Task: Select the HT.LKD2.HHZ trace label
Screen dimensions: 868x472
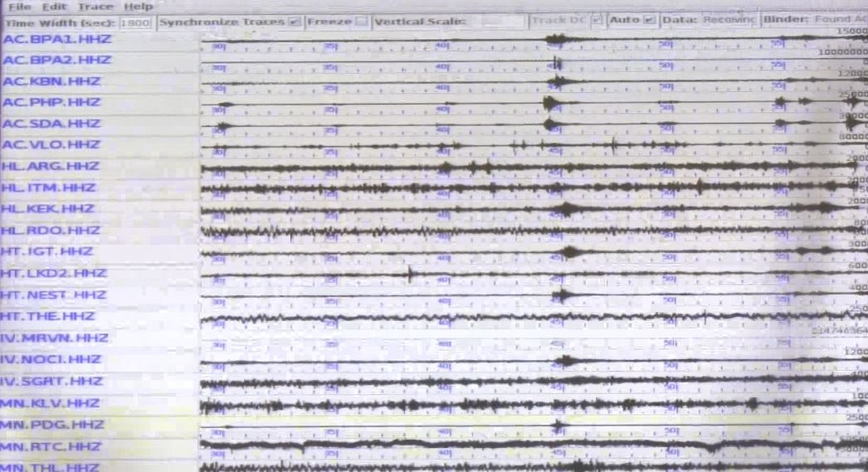Action: 53,274
